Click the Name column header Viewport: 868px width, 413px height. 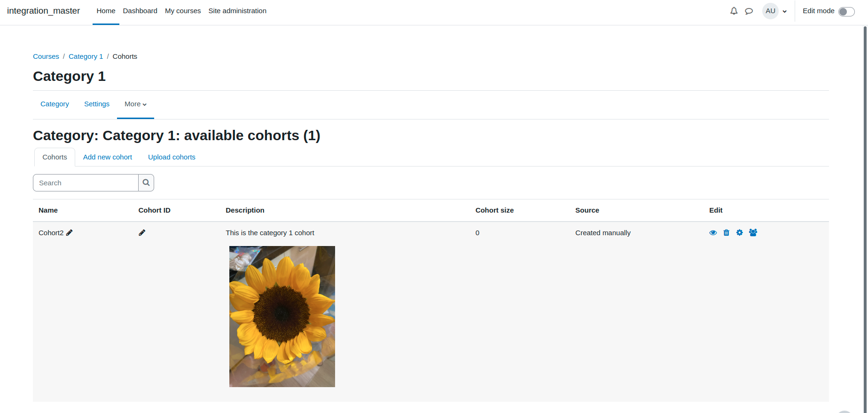point(48,210)
